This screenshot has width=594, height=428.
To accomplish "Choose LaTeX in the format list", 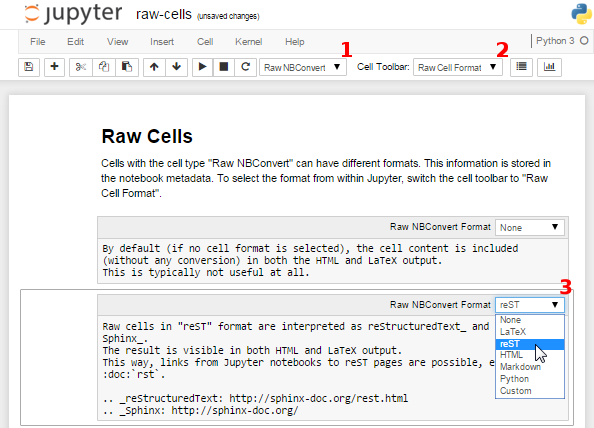I will [x=530, y=331].
